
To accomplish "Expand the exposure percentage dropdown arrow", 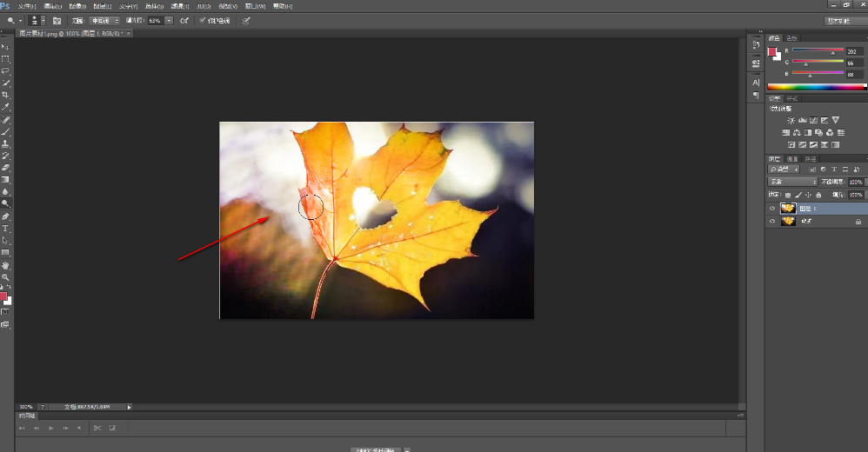I will pyautogui.click(x=169, y=20).
